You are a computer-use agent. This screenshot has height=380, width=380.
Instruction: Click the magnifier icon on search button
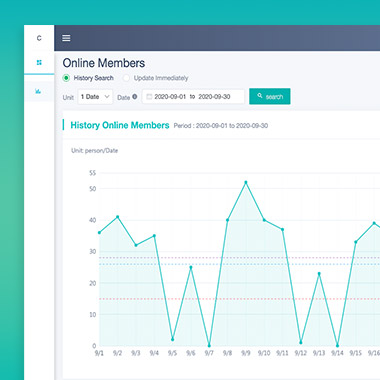point(260,96)
